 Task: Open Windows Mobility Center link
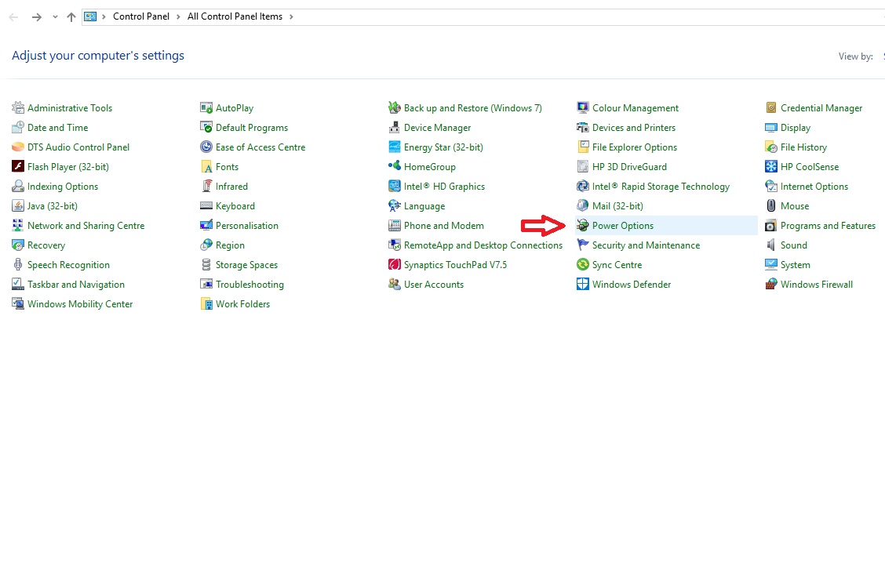point(80,304)
